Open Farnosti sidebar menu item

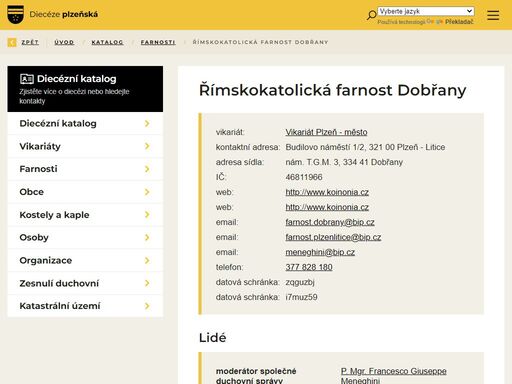85,169
